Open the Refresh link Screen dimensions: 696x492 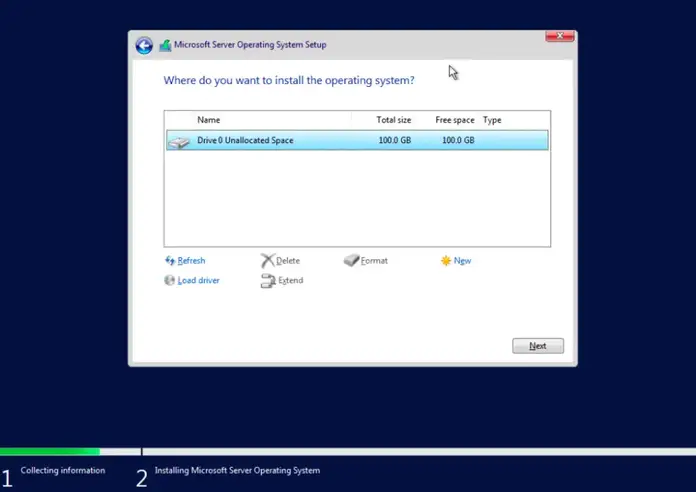click(191, 261)
